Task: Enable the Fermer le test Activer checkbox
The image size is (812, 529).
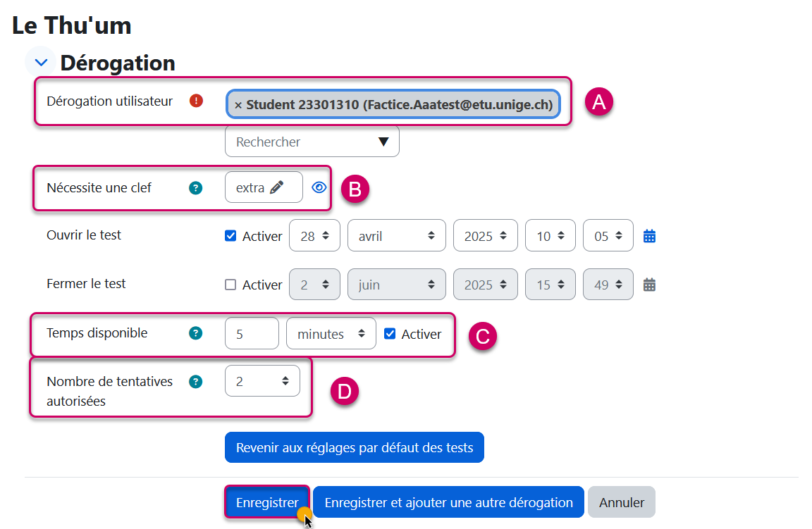Action: (x=230, y=285)
